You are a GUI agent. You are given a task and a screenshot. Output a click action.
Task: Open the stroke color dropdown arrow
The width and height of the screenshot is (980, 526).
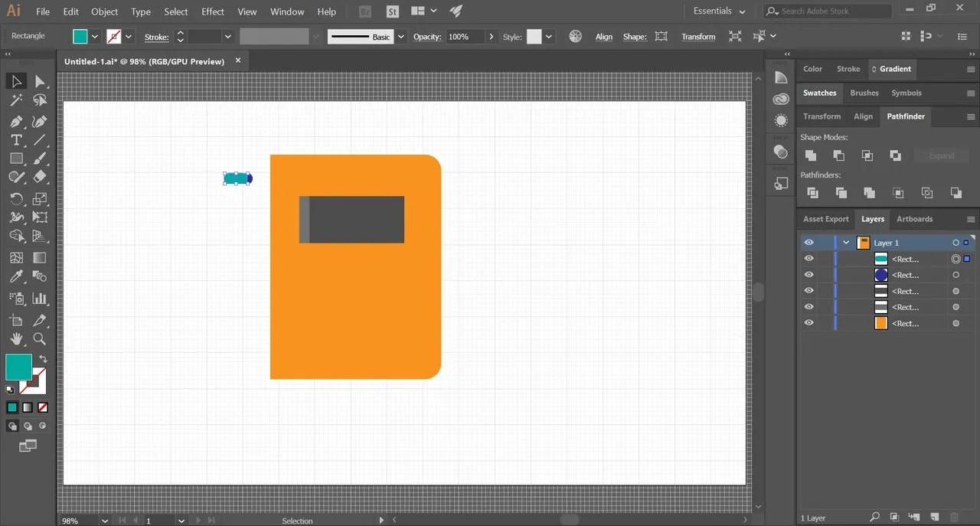point(129,36)
